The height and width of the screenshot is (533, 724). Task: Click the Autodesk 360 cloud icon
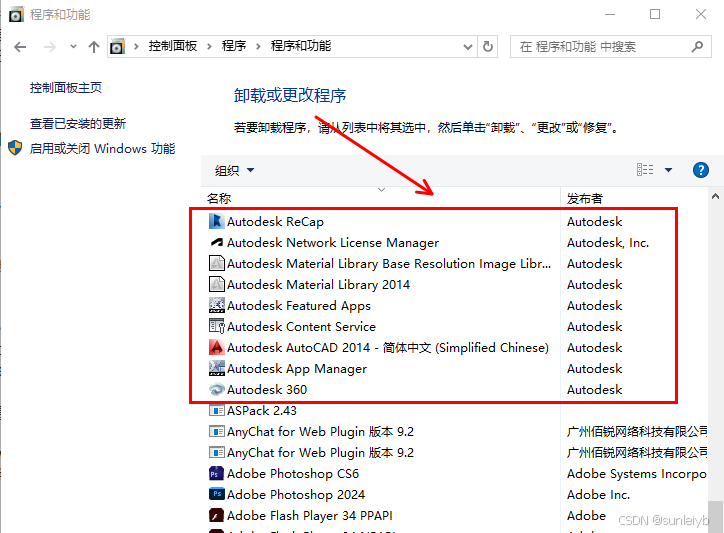click(x=217, y=389)
